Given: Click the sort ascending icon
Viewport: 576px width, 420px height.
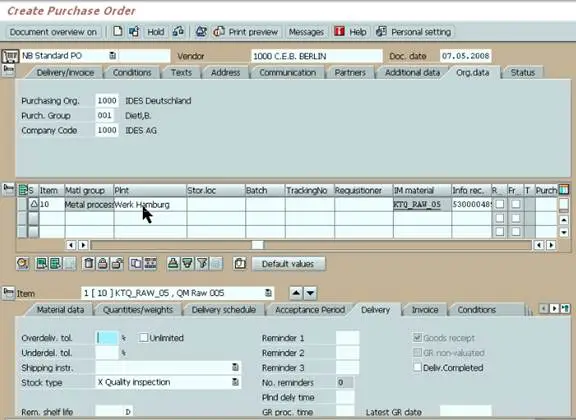Looking at the screenshot, I should click(173, 263).
